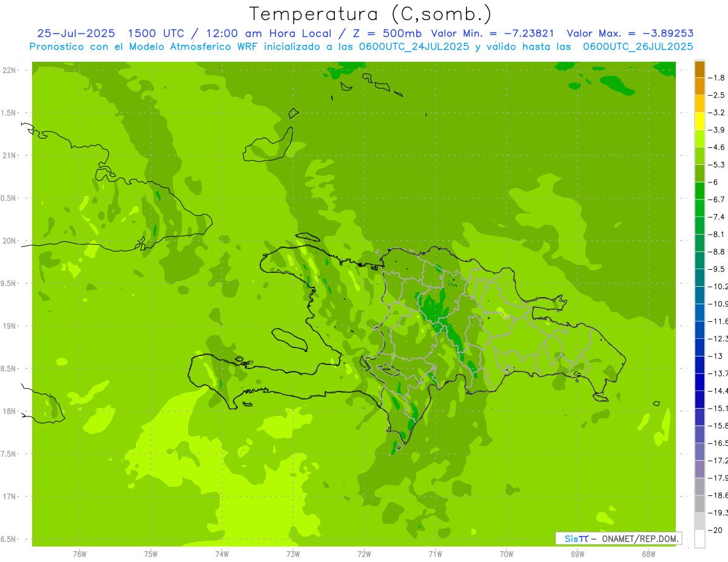This screenshot has width=728, height=562.
Task: Click the "22N" latitude label
Action: click(x=10, y=70)
